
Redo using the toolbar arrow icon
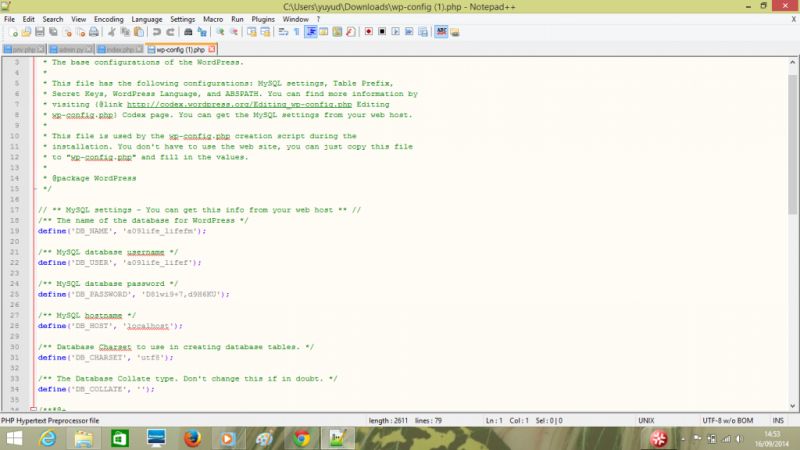(170, 32)
